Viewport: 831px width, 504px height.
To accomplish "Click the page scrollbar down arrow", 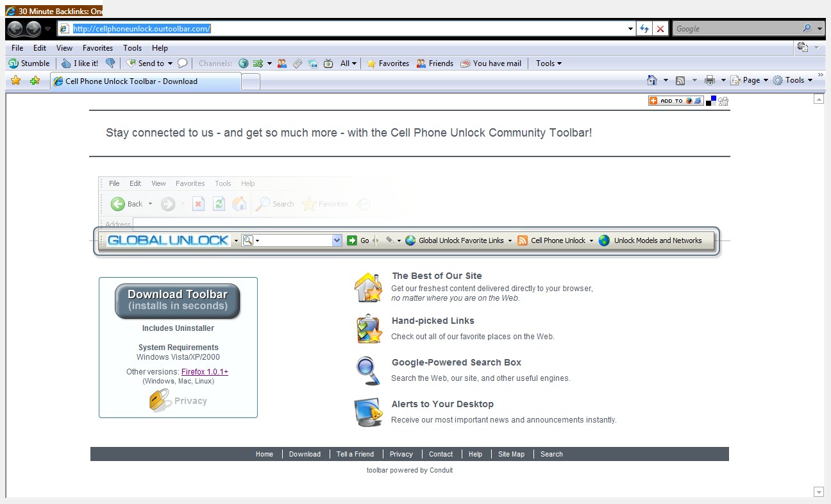I will [819, 492].
